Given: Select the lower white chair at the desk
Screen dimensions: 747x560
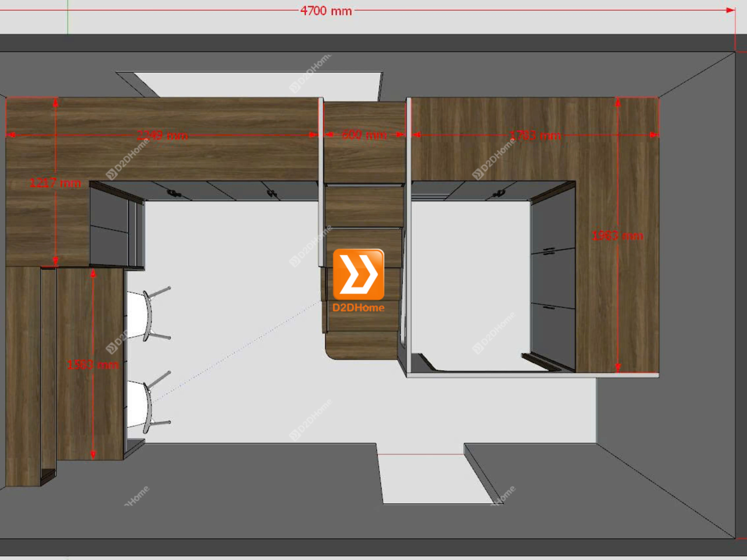Looking at the screenshot, I should [149, 402].
